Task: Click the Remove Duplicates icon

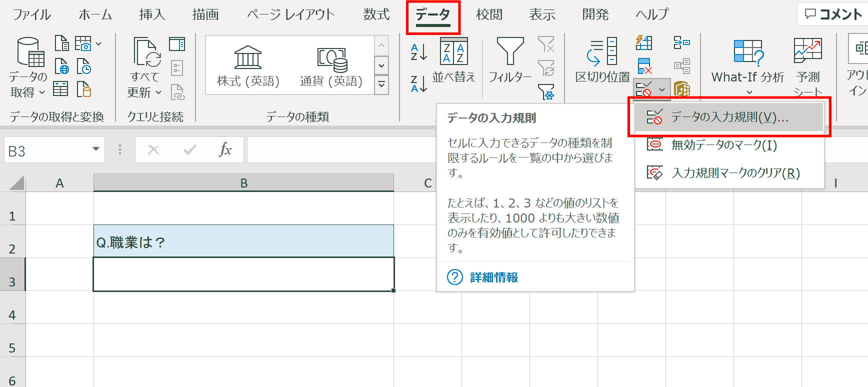Action: (644, 66)
